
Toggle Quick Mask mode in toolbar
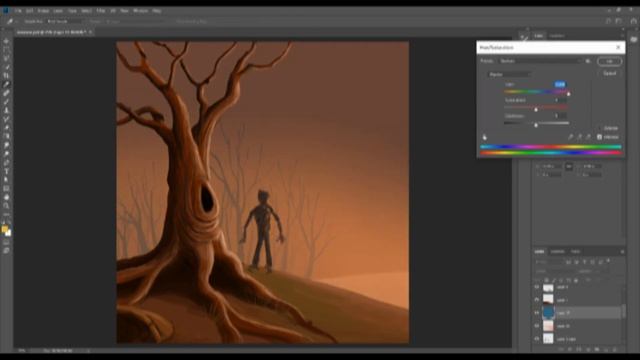click(6, 242)
